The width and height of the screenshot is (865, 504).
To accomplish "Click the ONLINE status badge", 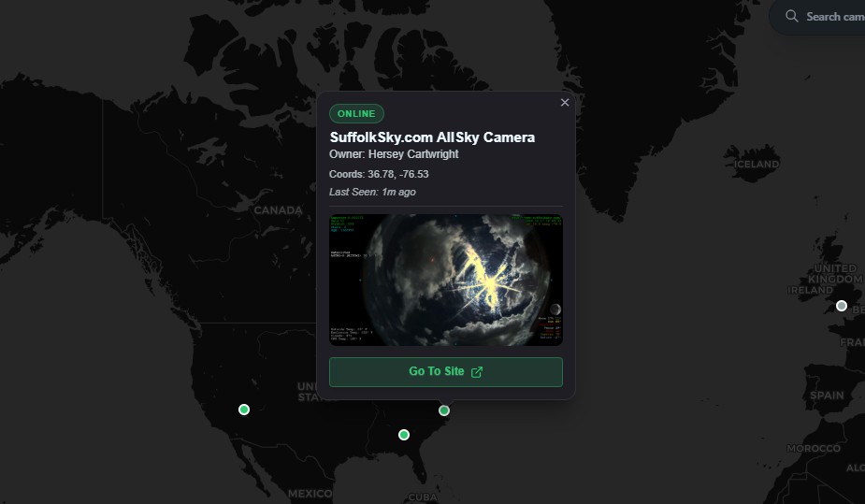I will (x=356, y=113).
